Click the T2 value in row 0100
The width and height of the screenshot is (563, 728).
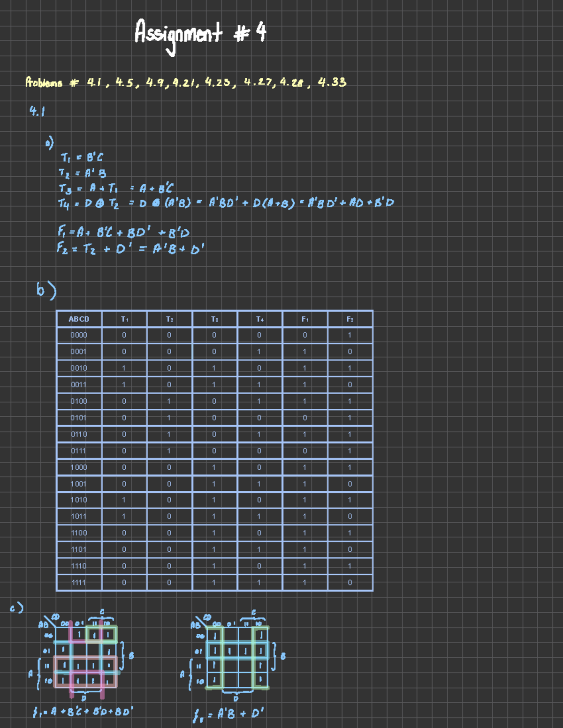pos(169,401)
